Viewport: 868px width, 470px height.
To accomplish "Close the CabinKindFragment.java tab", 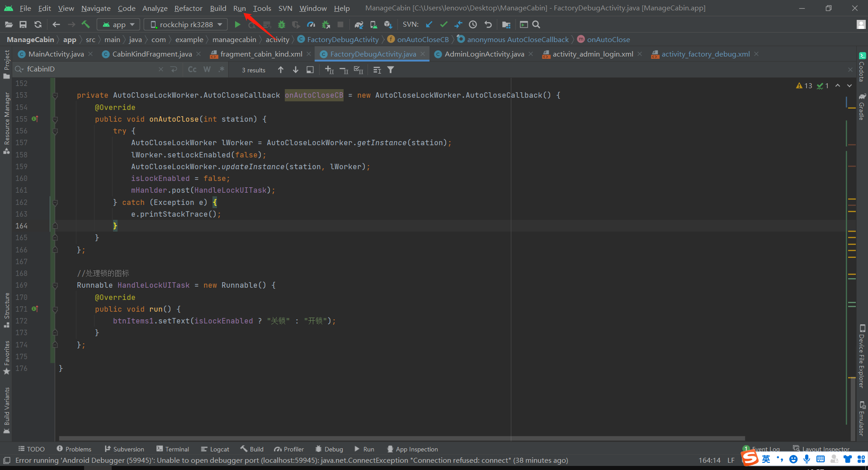I will click(198, 54).
